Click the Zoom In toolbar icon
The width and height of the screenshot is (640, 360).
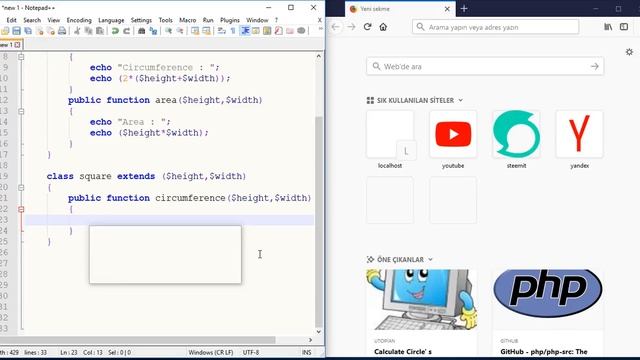tap(168, 31)
